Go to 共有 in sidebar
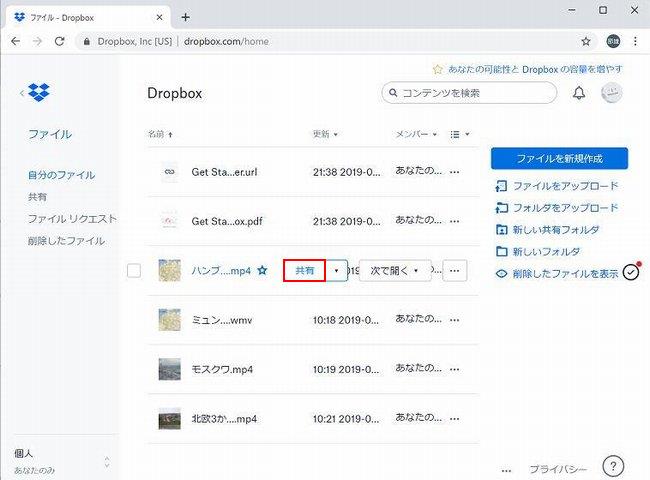 tap(37, 197)
